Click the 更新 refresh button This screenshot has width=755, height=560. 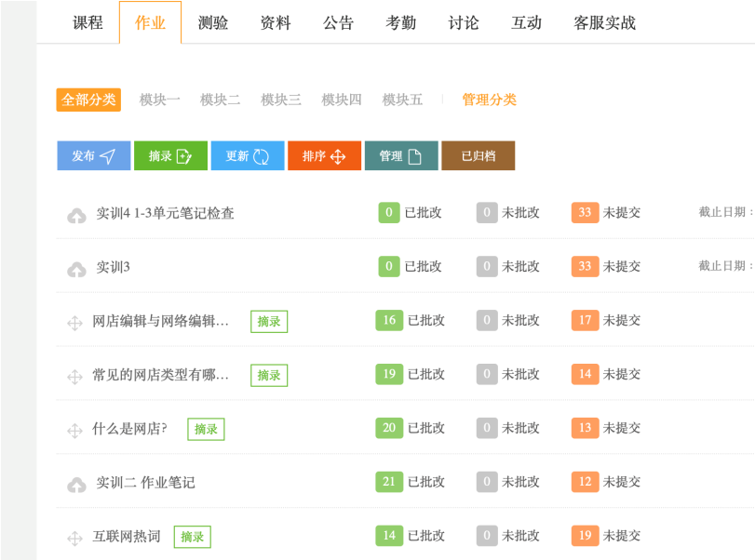(x=247, y=156)
